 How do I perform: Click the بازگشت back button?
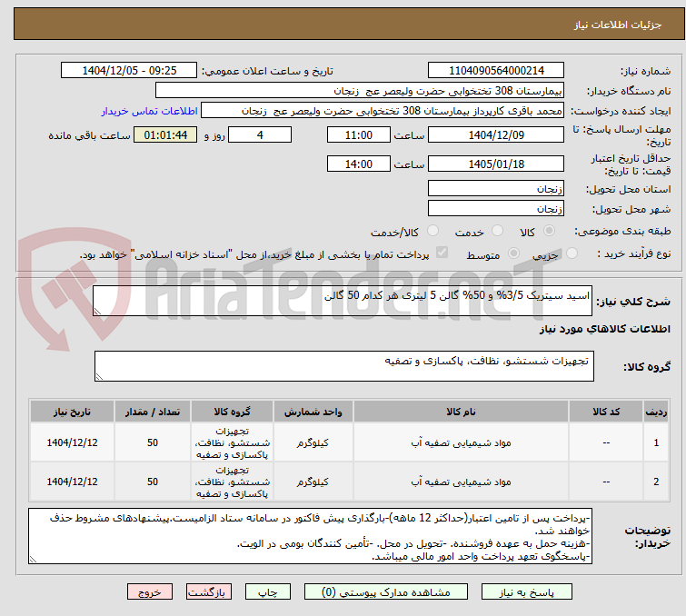pos(209,592)
